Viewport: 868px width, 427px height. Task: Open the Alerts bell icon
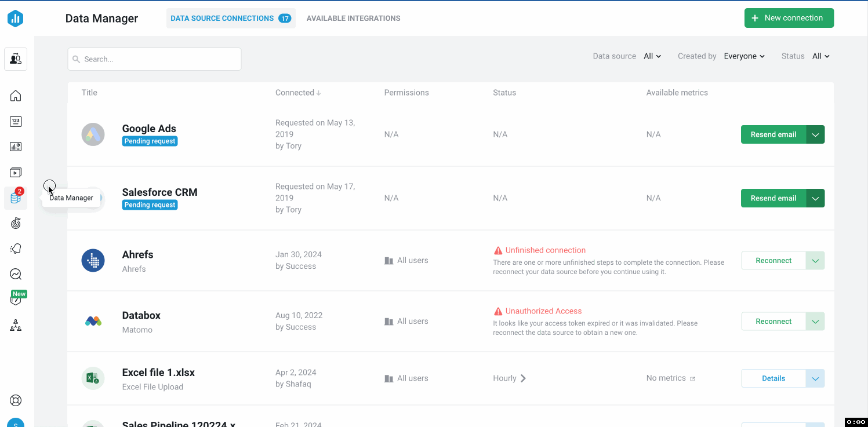pos(16,249)
